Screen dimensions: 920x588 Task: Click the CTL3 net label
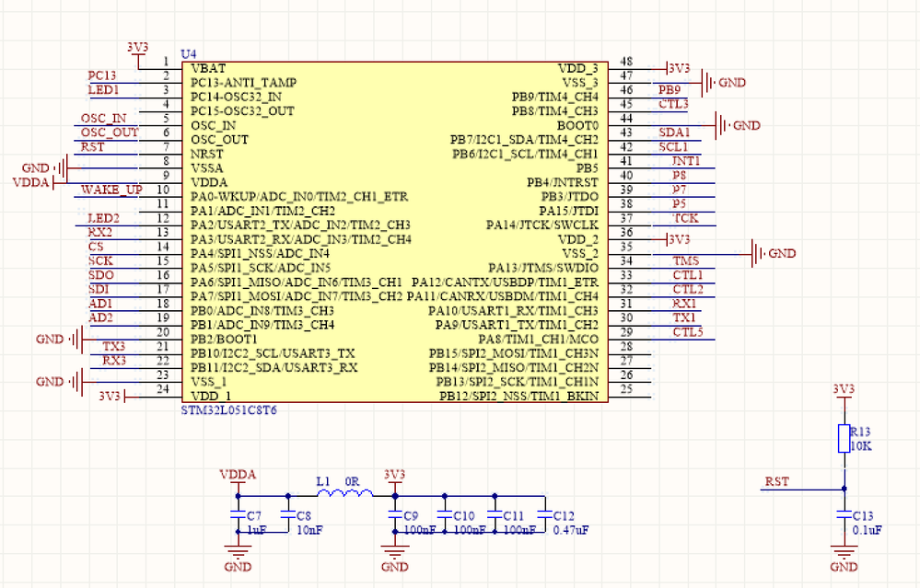(673, 104)
